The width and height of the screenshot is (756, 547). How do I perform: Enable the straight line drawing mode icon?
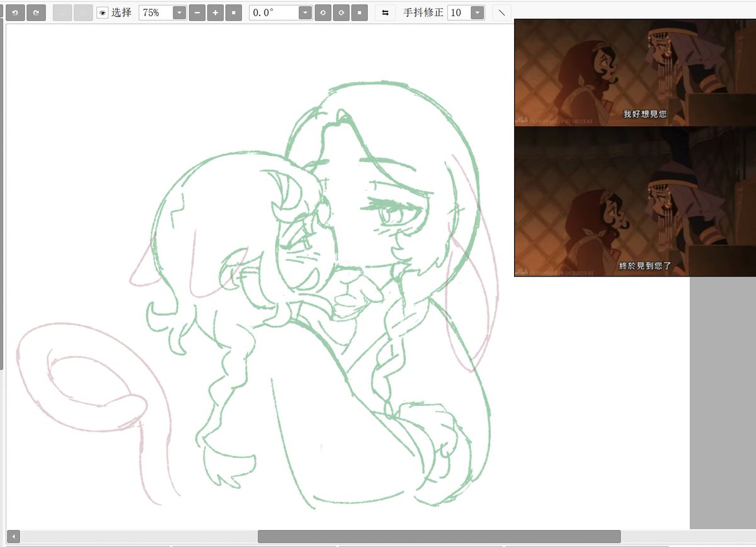click(x=502, y=13)
